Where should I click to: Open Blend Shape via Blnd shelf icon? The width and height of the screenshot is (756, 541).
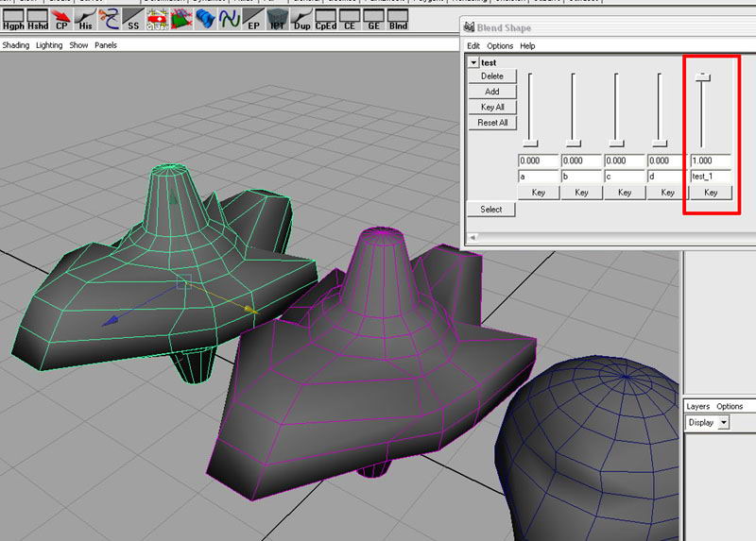pos(398,19)
